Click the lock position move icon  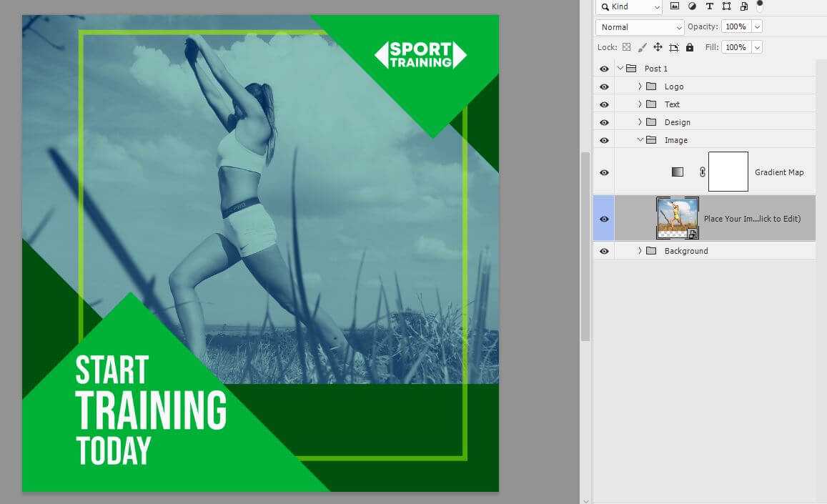point(658,47)
